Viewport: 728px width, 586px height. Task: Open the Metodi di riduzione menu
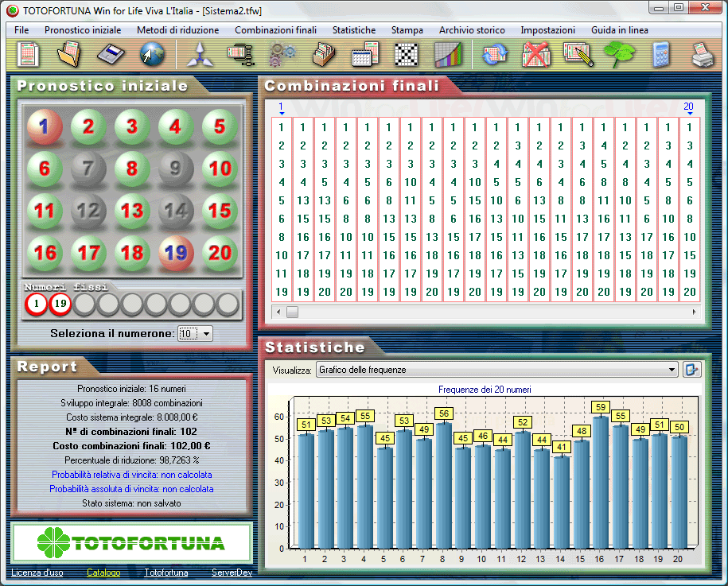click(177, 30)
